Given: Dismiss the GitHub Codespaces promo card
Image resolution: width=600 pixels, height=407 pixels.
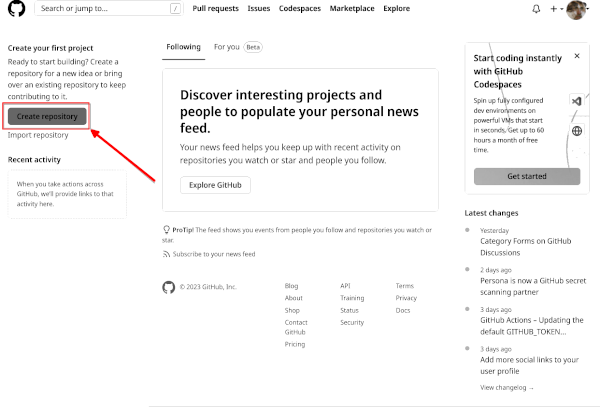Looking at the screenshot, I should click(x=576, y=56).
